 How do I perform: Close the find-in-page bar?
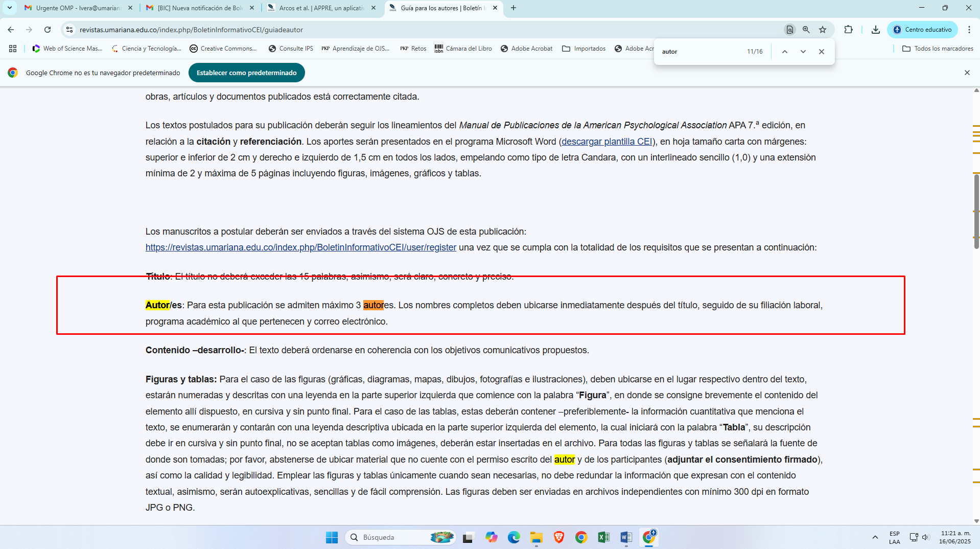coord(822,52)
